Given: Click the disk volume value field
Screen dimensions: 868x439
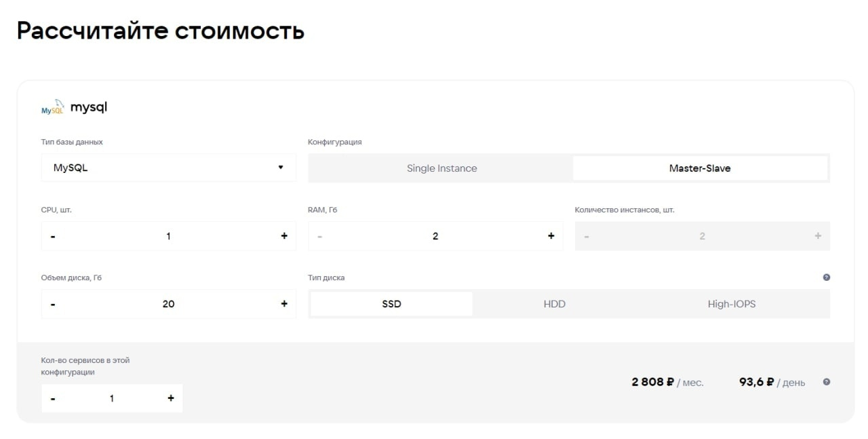Looking at the screenshot, I should (x=168, y=304).
